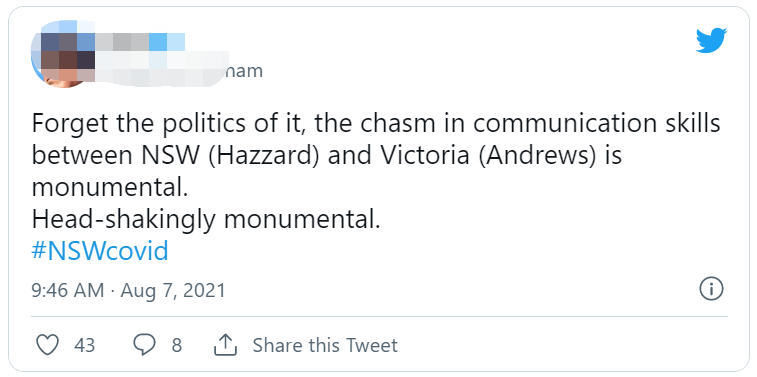Open replies via the speech bubble icon
The width and height of the screenshot is (757, 377).
click(x=143, y=345)
